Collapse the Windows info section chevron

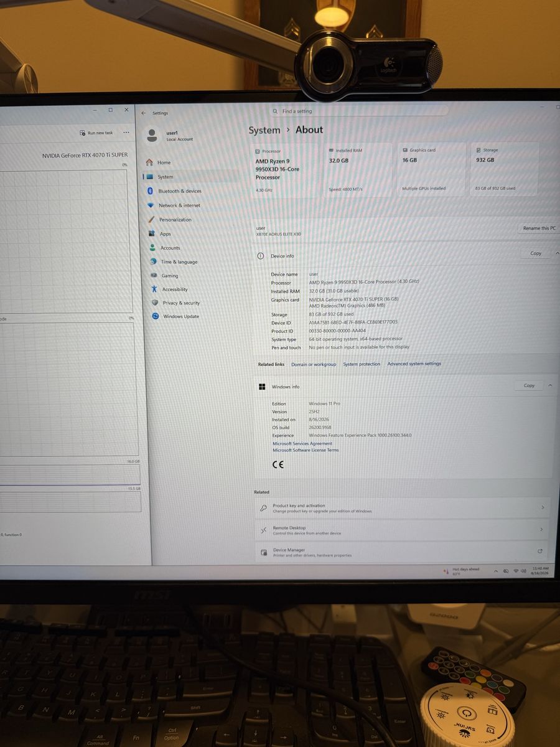(550, 385)
